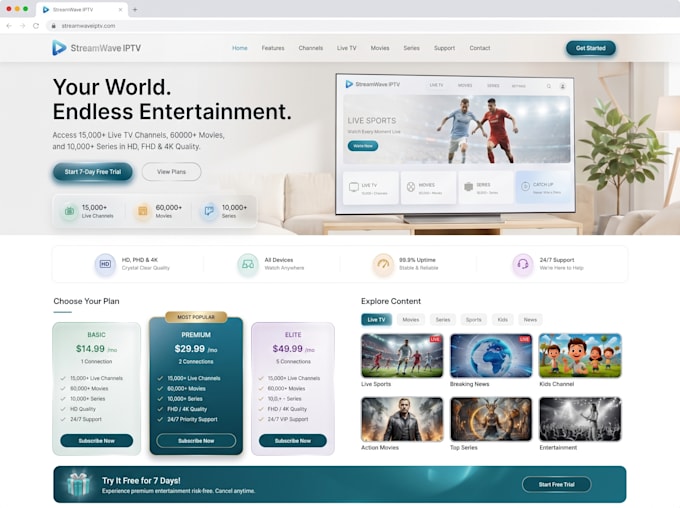
Task: Reload the page with refresh icon
Action: (x=36, y=26)
